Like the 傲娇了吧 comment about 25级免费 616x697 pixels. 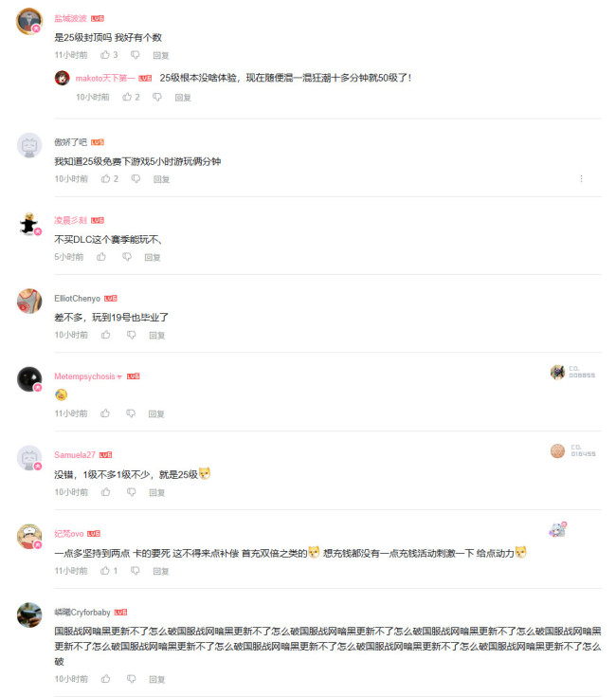tap(105, 178)
